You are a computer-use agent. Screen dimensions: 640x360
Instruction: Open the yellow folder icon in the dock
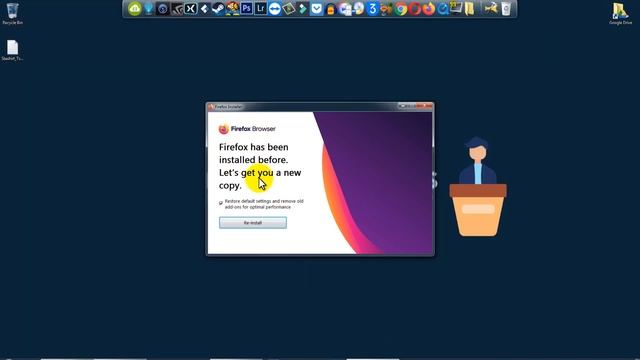[x=470, y=9]
